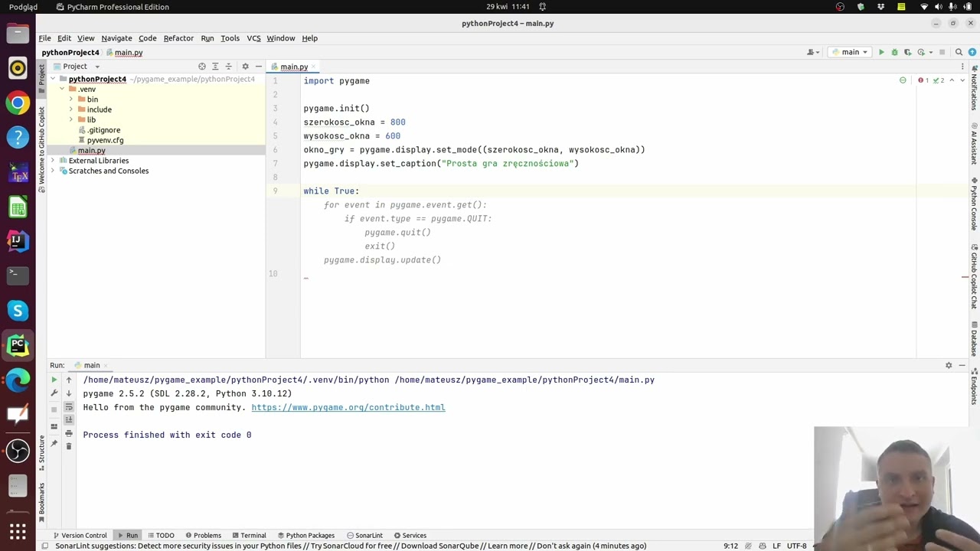This screenshot has width=980, height=551.
Task: Click the red error indicator in editor
Action: click(x=923, y=80)
